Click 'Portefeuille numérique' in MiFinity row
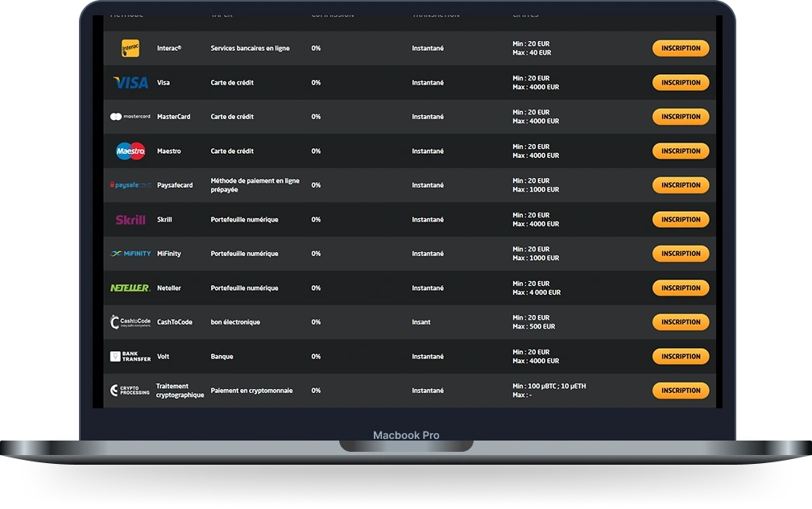 (244, 254)
